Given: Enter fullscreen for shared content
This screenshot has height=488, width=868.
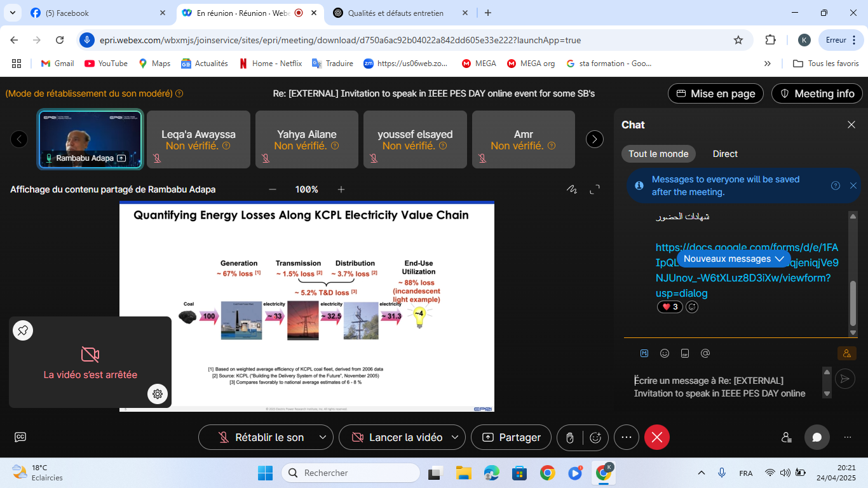Looking at the screenshot, I should (595, 189).
